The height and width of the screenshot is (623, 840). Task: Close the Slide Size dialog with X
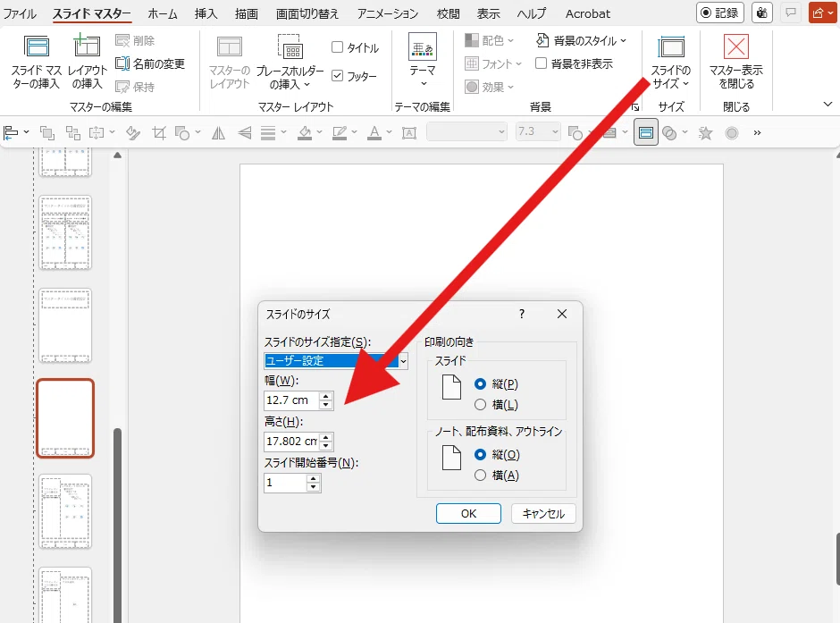point(561,314)
